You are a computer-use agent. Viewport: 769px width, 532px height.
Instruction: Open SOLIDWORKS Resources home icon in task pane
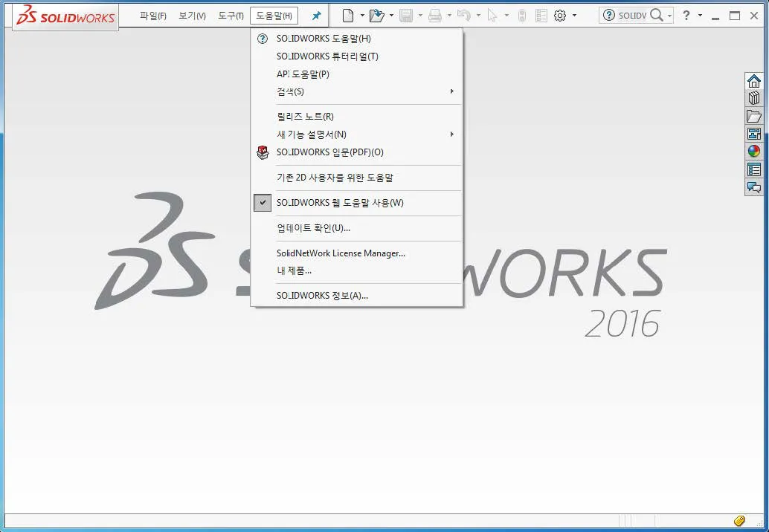click(x=754, y=80)
